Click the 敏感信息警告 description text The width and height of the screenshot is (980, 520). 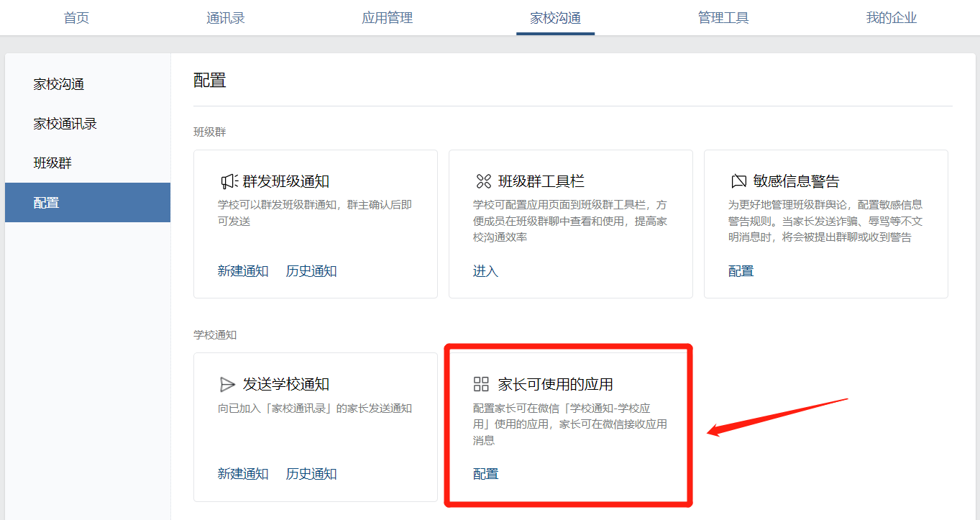pos(825,220)
